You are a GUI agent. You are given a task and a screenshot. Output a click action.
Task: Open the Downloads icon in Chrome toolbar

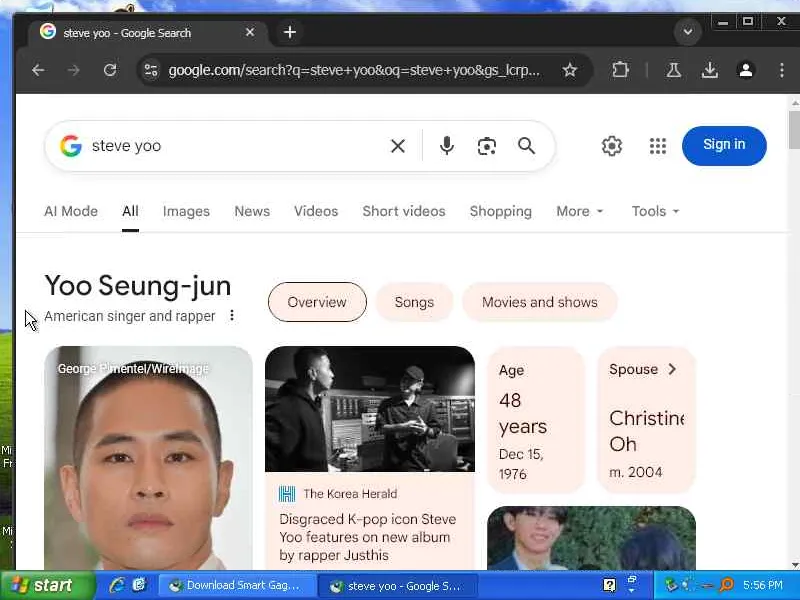[x=709, y=70]
